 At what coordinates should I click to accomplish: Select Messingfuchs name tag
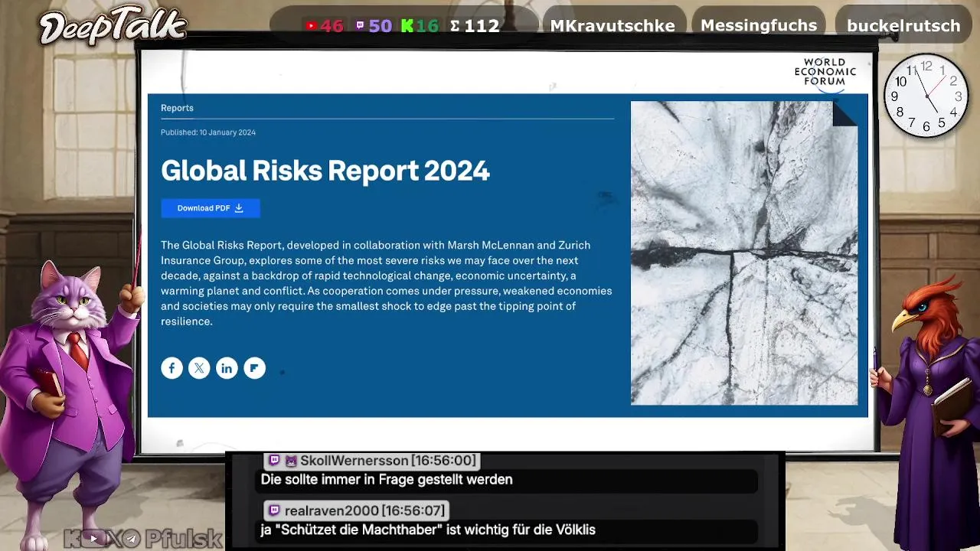point(759,25)
